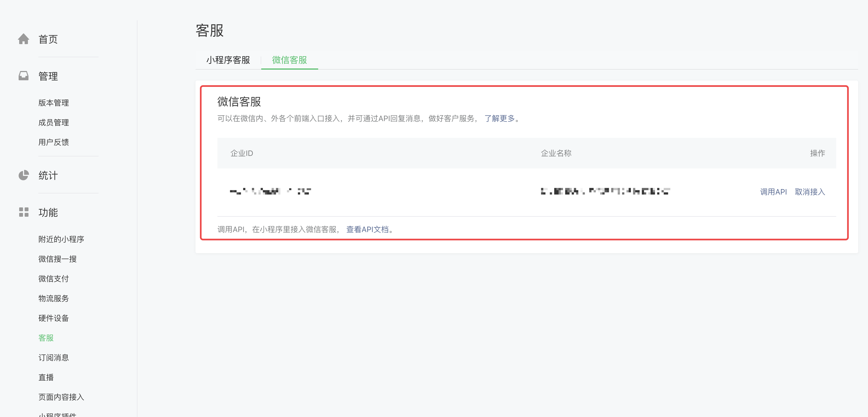Navigate to 直播 page
The height and width of the screenshot is (417, 868).
(x=46, y=377)
